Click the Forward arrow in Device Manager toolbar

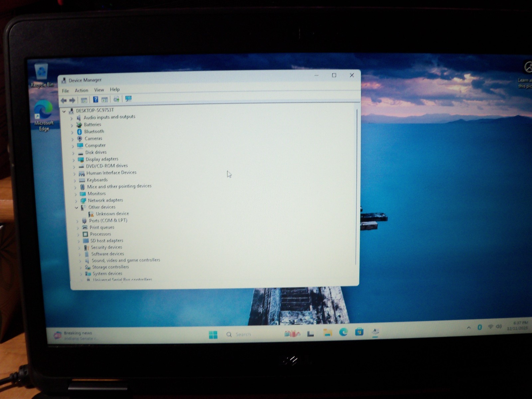coord(72,100)
